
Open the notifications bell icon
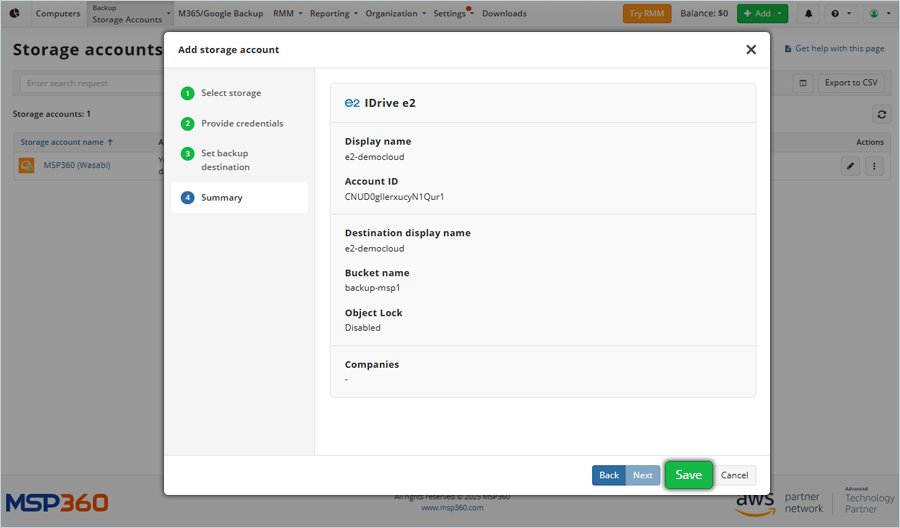tap(808, 14)
